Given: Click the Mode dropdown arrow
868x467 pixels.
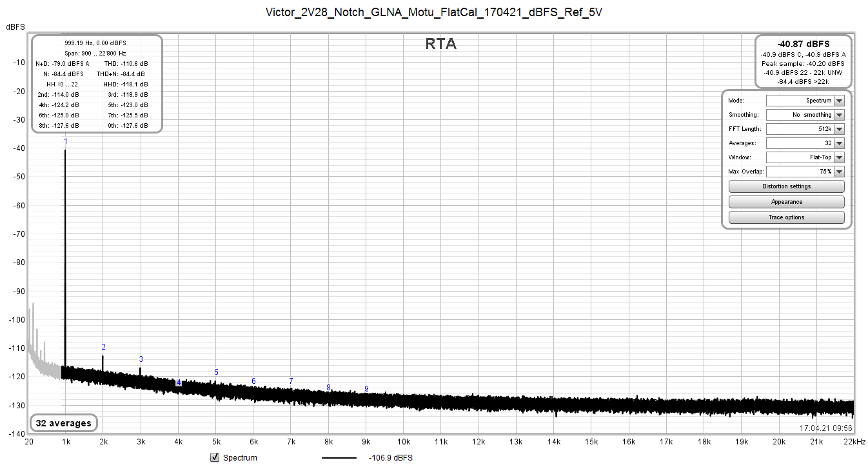Looking at the screenshot, I should click(839, 101).
